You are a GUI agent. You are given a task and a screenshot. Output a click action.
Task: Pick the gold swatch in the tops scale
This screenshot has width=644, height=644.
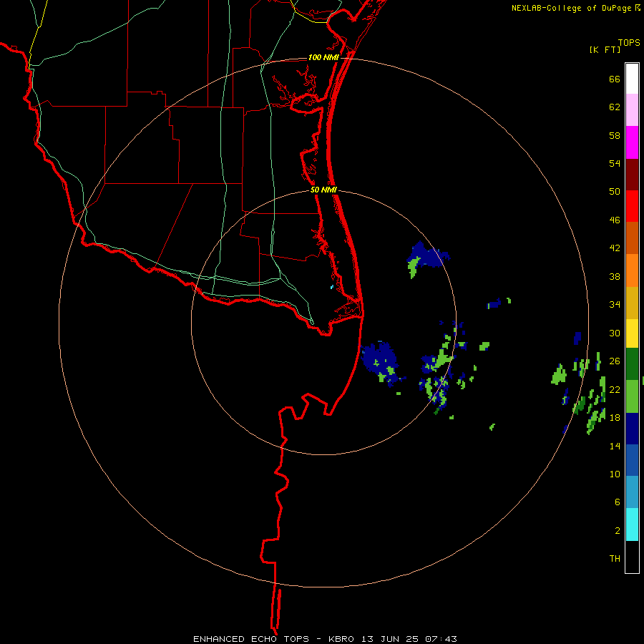[632, 303]
